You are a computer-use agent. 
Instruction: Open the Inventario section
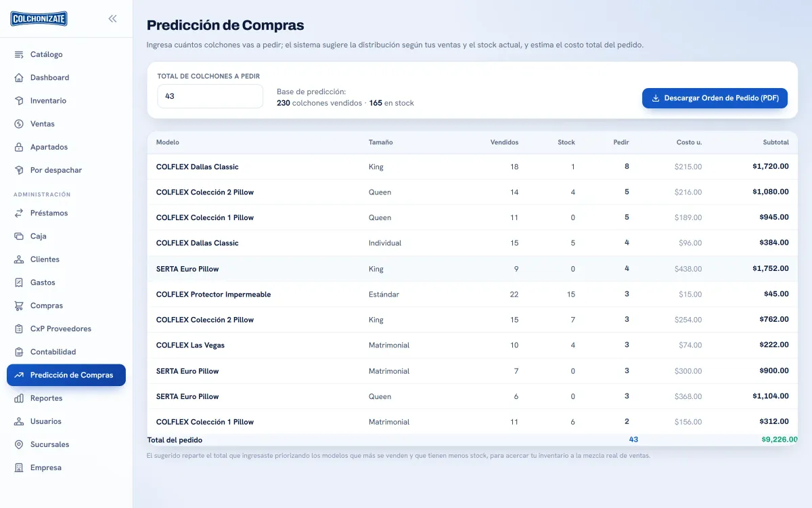(x=66, y=100)
